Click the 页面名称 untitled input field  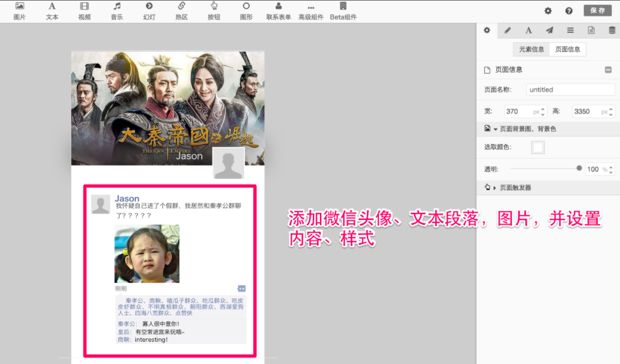[x=570, y=90]
